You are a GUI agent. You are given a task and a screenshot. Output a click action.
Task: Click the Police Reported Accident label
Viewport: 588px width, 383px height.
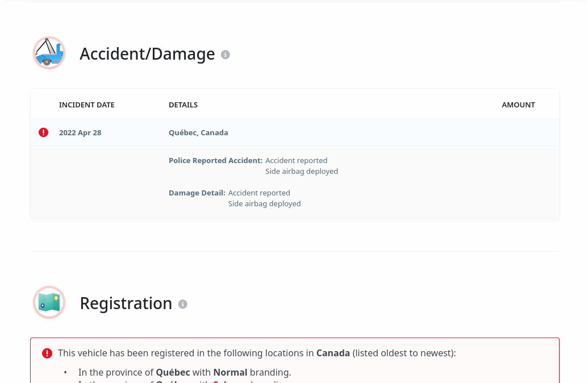coord(216,161)
